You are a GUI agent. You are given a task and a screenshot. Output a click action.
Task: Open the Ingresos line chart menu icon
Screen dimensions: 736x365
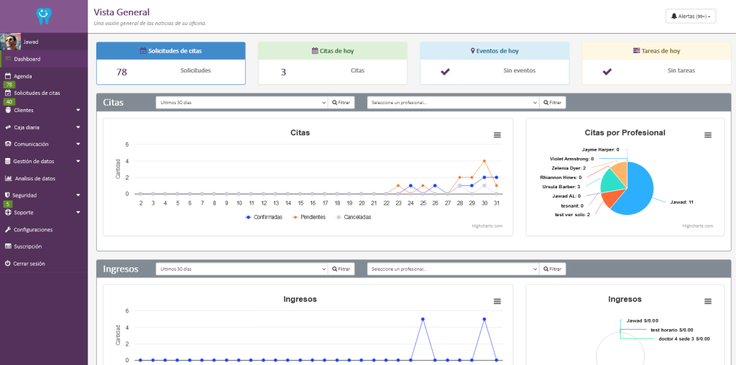497,301
